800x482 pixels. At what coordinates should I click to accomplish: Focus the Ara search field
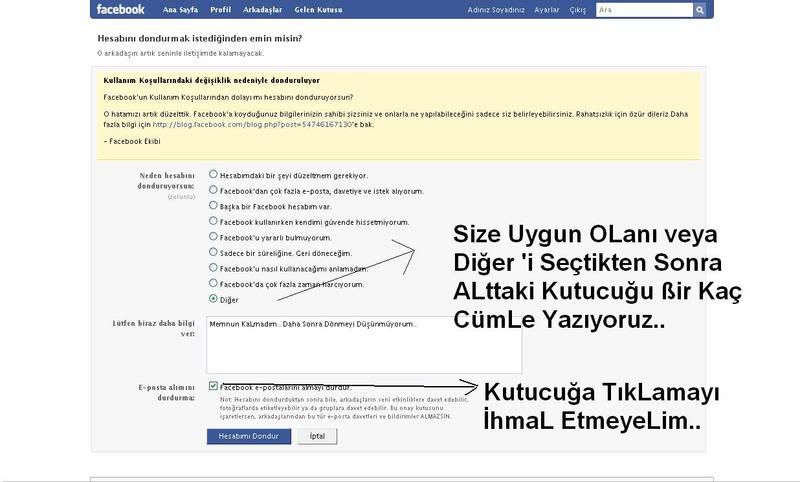(x=645, y=10)
